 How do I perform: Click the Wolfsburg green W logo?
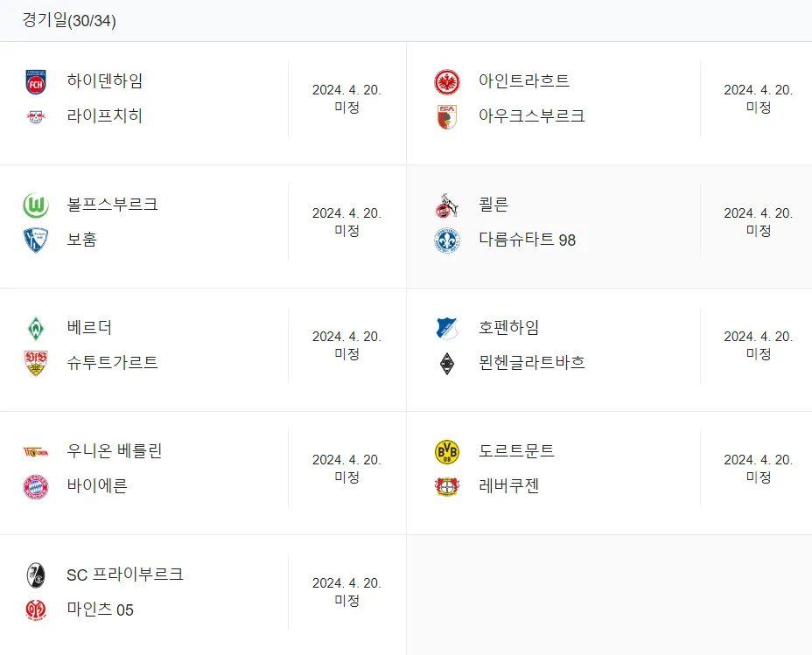[x=36, y=206]
